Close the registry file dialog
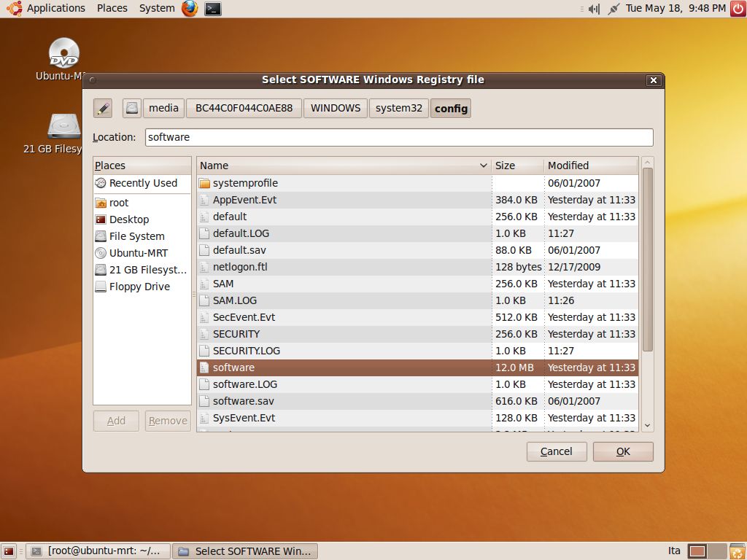The image size is (747, 560). tap(654, 80)
